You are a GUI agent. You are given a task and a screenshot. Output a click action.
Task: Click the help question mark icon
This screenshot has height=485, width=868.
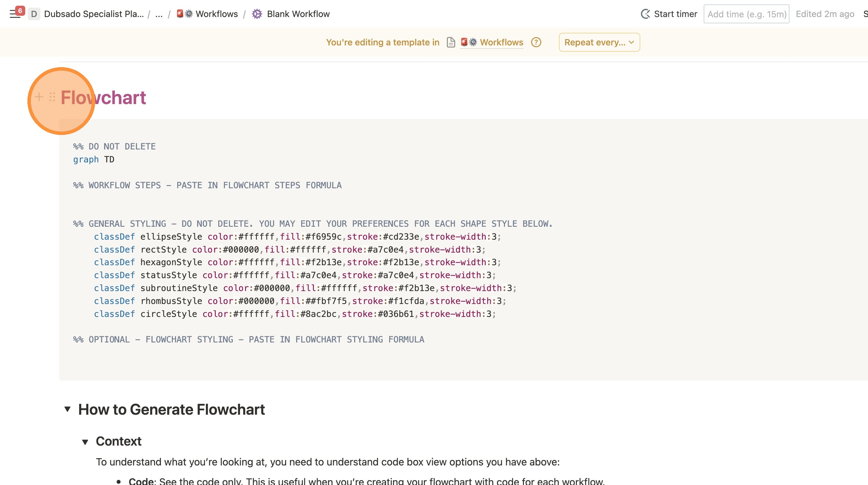536,43
